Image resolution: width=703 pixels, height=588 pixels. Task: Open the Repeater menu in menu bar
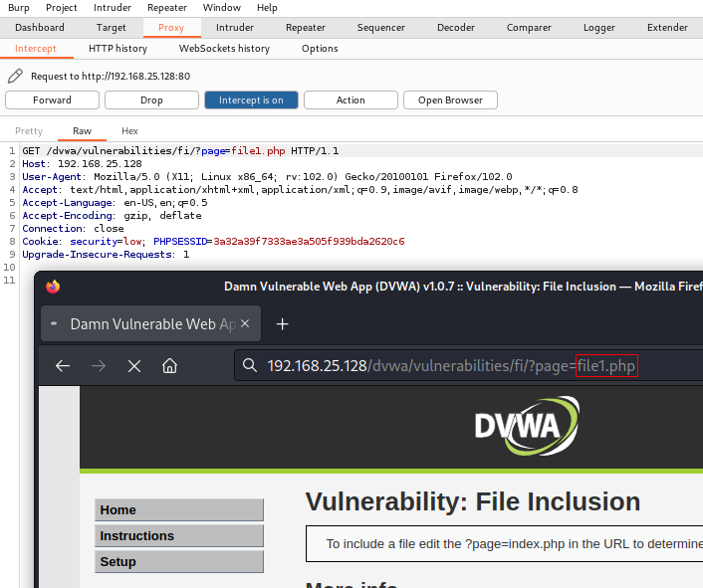[167, 8]
